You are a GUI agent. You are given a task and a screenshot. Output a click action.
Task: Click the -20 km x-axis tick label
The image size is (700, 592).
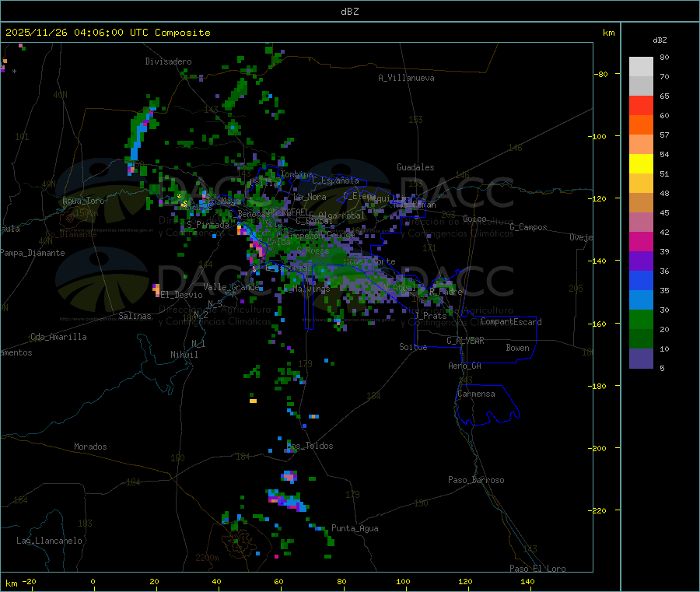(29, 581)
